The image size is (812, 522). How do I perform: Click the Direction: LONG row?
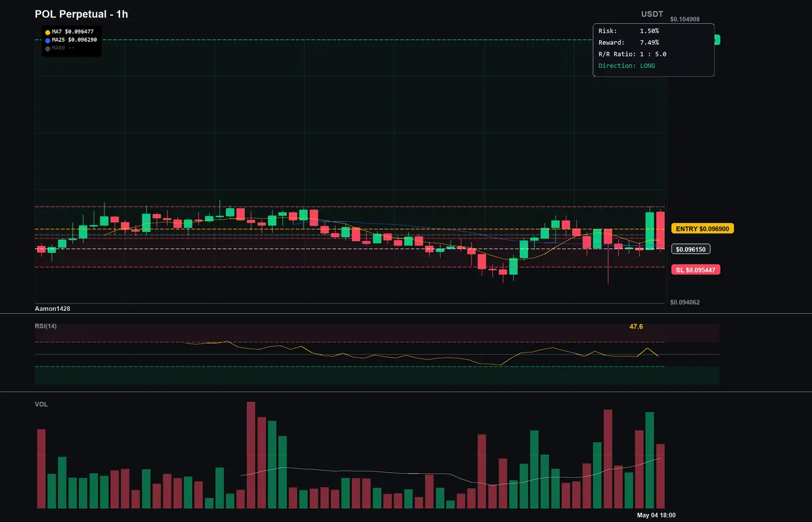[x=626, y=66]
